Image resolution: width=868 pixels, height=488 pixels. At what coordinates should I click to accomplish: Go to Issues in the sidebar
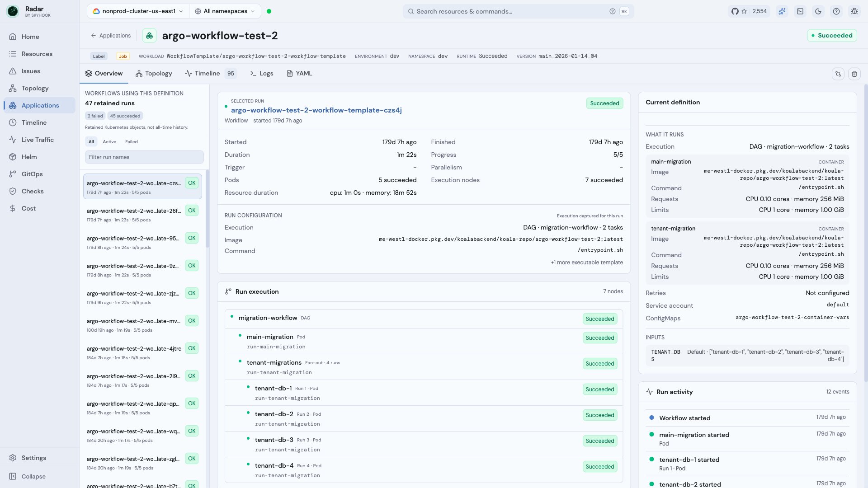click(x=39, y=71)
